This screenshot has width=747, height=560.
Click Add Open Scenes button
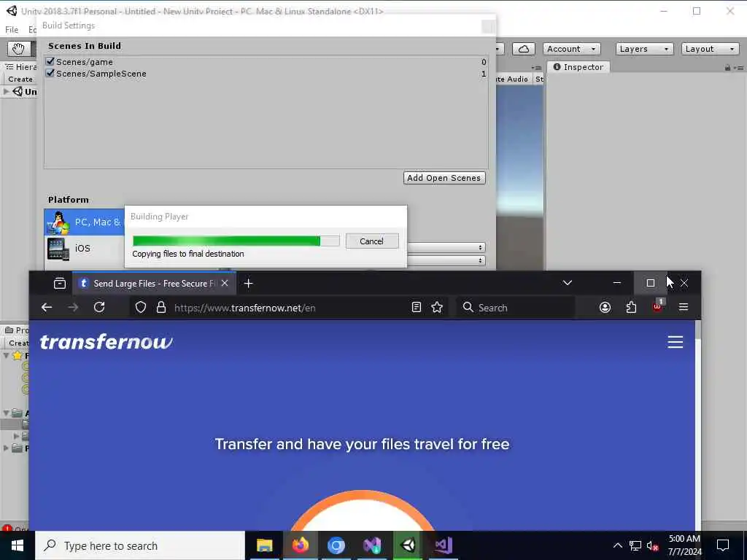click(x=444, y=178)
